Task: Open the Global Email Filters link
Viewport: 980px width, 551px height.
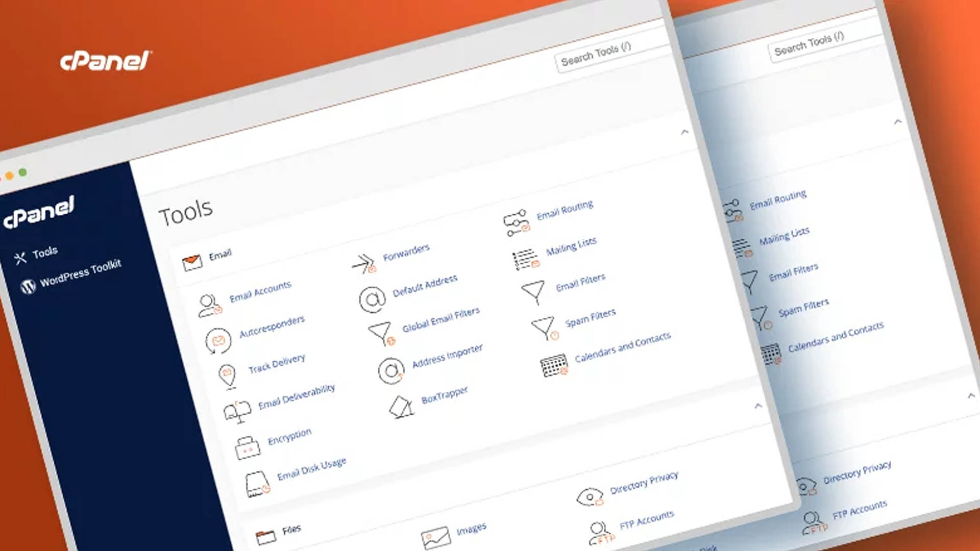Action: [440, 320]
